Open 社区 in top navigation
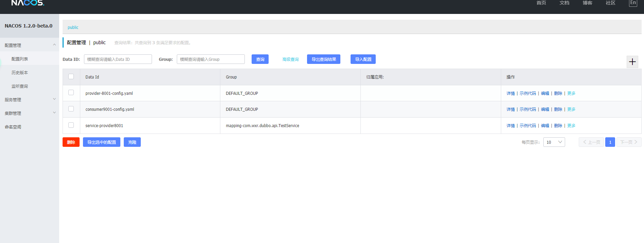644x243 pixels. point(611,3)
